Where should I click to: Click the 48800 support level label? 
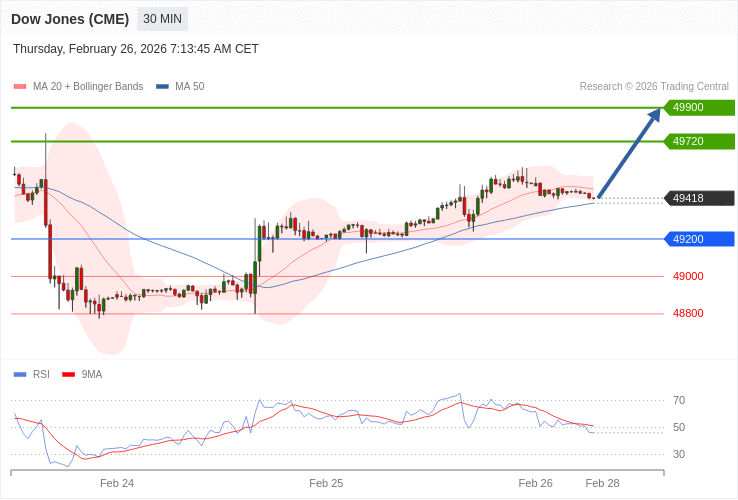(688, 314)
